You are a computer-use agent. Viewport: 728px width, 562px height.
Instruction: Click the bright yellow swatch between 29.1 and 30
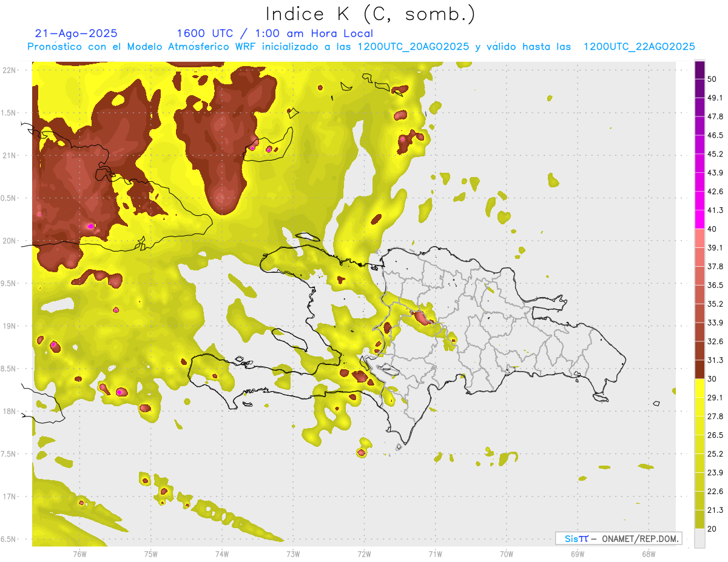click(700, 389)
